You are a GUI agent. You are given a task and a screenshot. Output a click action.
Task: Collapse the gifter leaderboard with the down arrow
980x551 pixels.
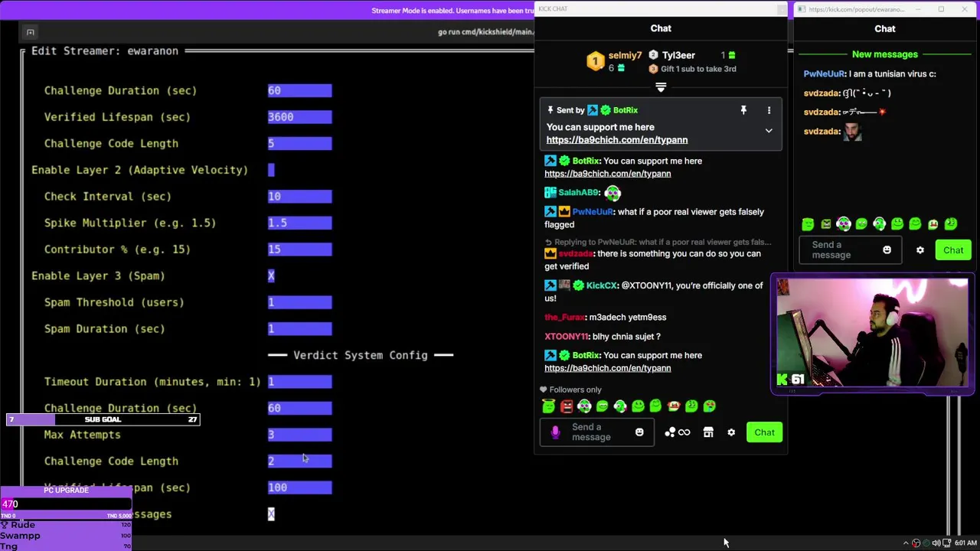pyautogui.click(x=661, y=87)
